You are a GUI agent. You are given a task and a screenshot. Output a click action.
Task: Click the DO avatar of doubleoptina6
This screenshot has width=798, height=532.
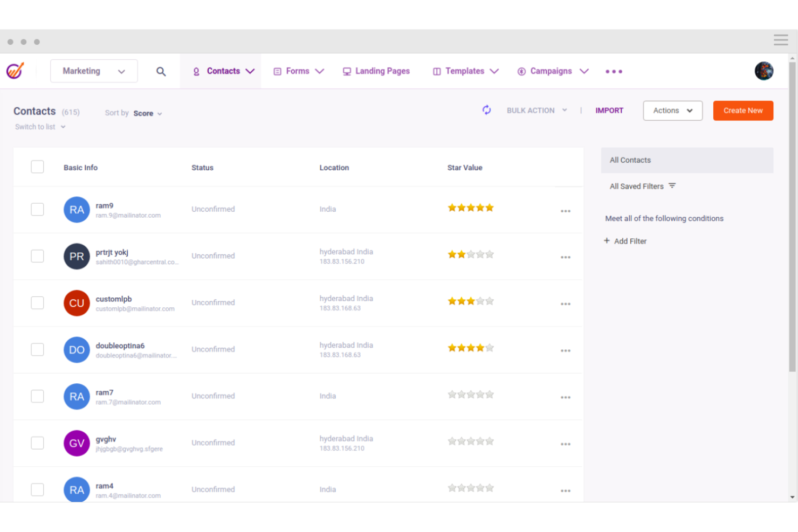pyautogui.click(x=77, y=349)
